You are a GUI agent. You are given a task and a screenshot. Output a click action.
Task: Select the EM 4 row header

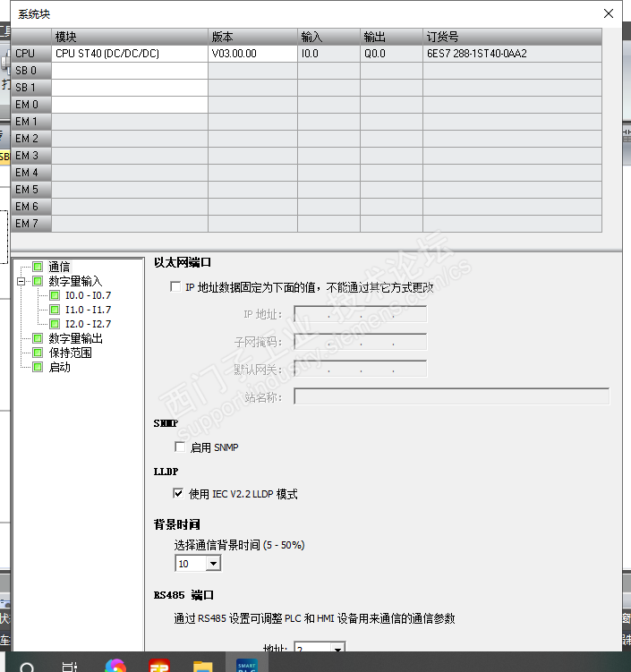pos(31,173)
